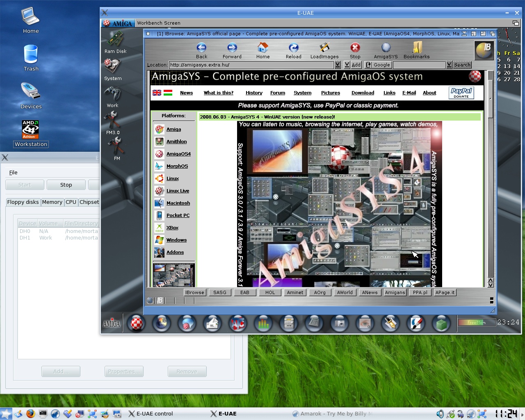Click the FreeMem memory gauge
The image size is (525, 420).
pos(476,322)
